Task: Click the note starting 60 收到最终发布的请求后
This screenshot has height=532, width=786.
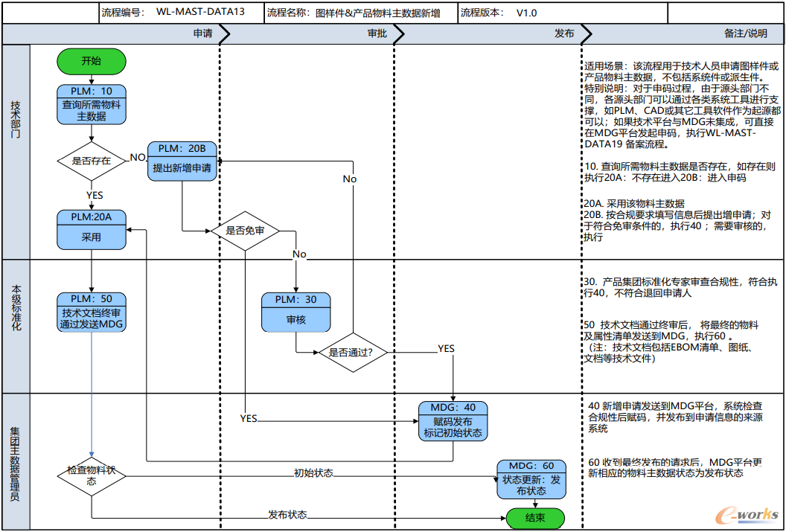Action: [x=674, y=467]
